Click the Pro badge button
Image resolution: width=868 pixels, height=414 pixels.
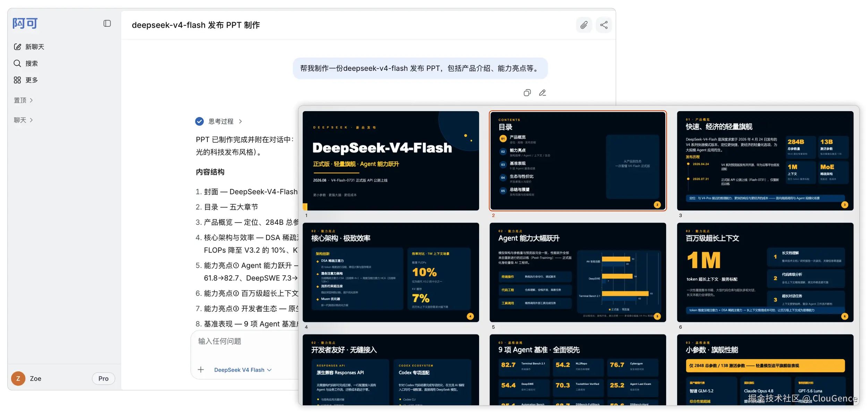(103, 379)
